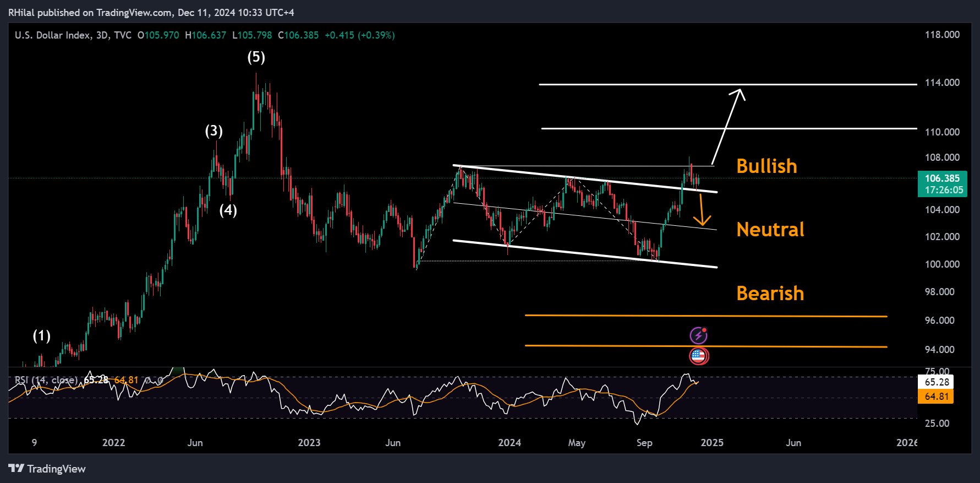Click the purple lightning event icon
The image size is (980, 483).
pos(698,335)
